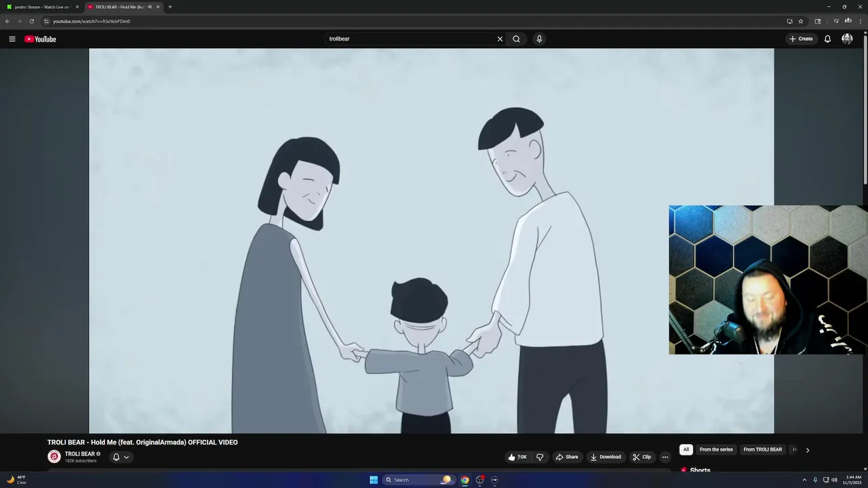Open Chrome three-dot menu
The image size is (868, 488).
click(x=859, y=21)
